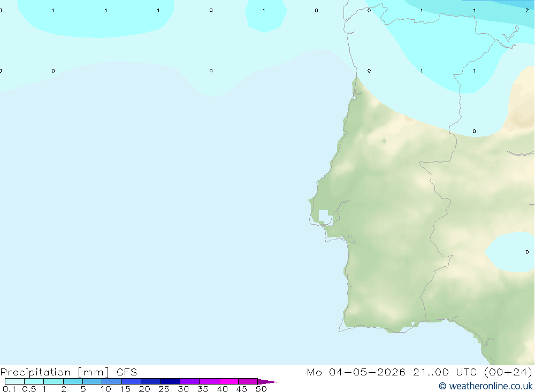Viewport: 535px width, 392px height.
Task: Click the '40' legend scale label
Action: (x=223, y=389)
